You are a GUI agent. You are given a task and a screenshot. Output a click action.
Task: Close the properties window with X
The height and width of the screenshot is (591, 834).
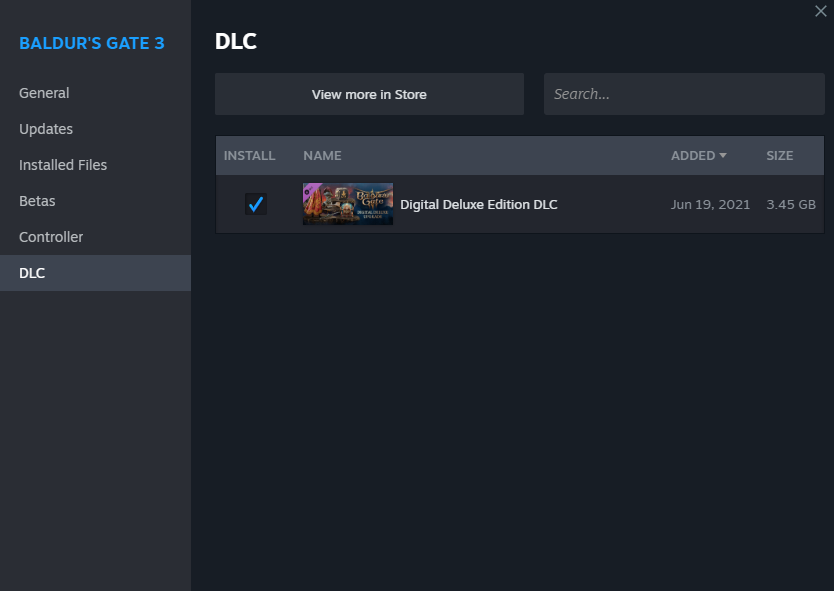820,11
